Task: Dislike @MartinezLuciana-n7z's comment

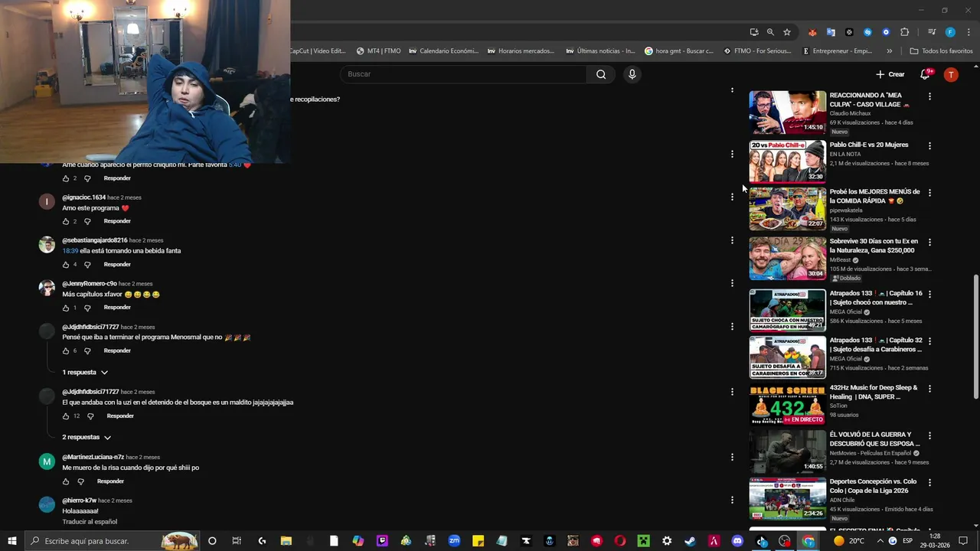Action: tap(80, 481)
